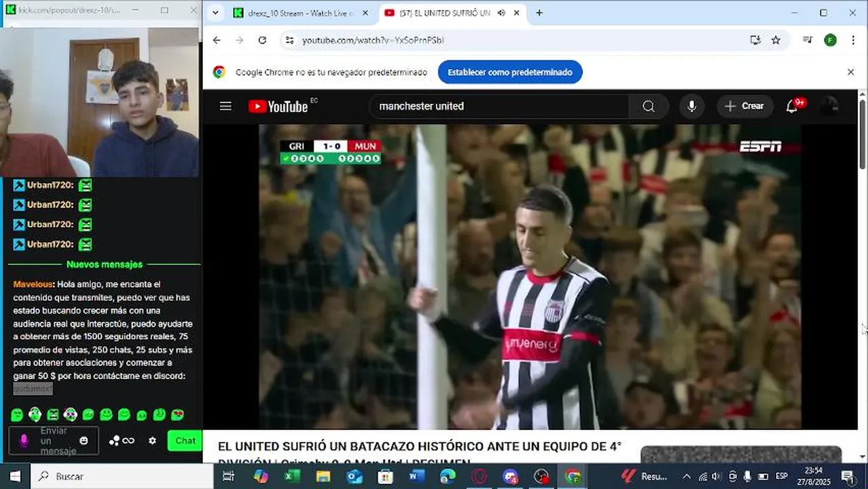Click Chrome's forward arrow

(x=239, y=40)
